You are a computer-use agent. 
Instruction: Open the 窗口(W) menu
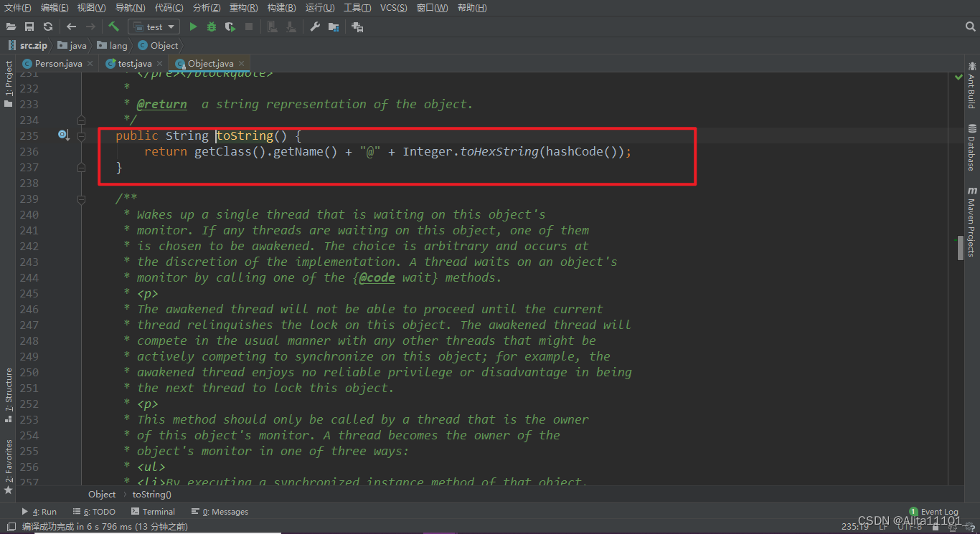point(431,7)
